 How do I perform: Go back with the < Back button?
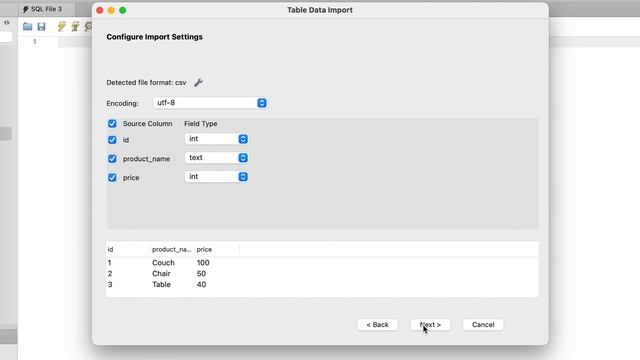(x=378, y=324)
